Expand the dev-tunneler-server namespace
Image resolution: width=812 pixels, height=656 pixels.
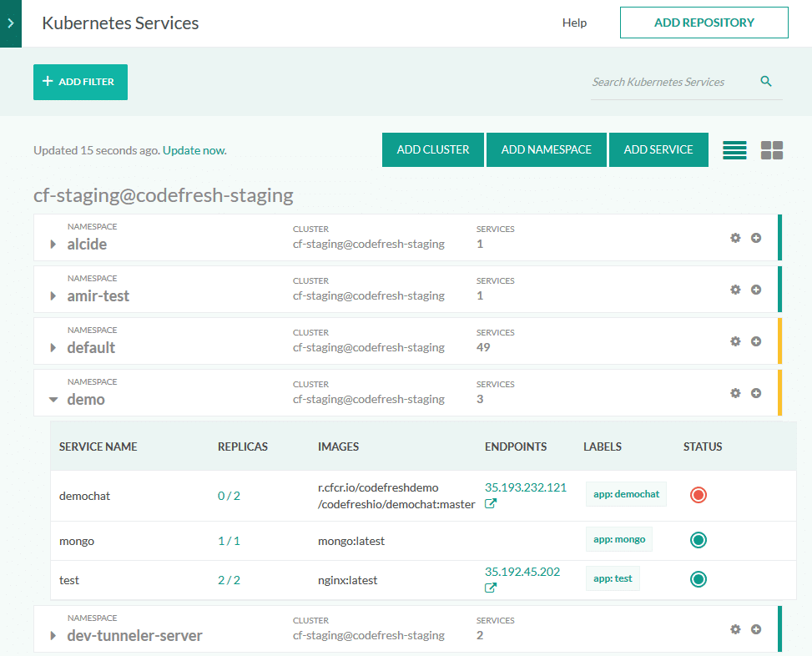[53, 636]
